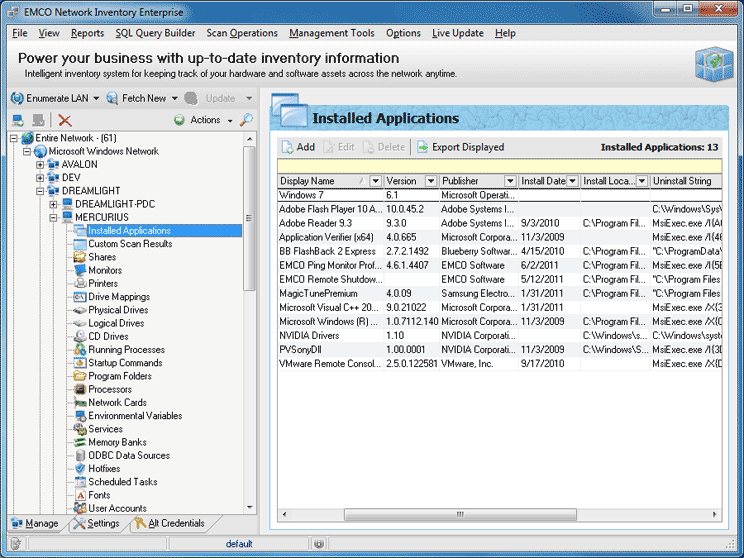Screen dimensions: 744x558
Task: Click the Fetch New icon
Action: [111, 98]
